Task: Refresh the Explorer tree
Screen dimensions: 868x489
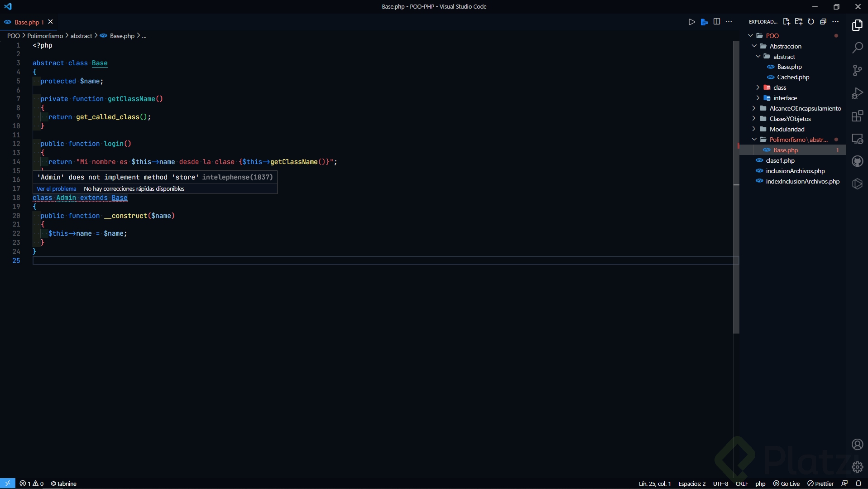Action: (x=811, y=22)
